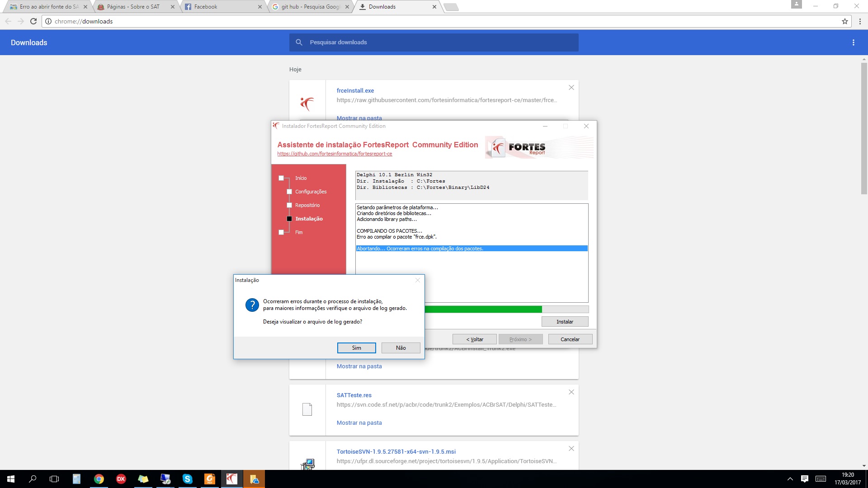Click 'Mostrar na pasta' below the ACBrInstall entry
Viewport: 868px width, 488px height.
tap(359, 366)
